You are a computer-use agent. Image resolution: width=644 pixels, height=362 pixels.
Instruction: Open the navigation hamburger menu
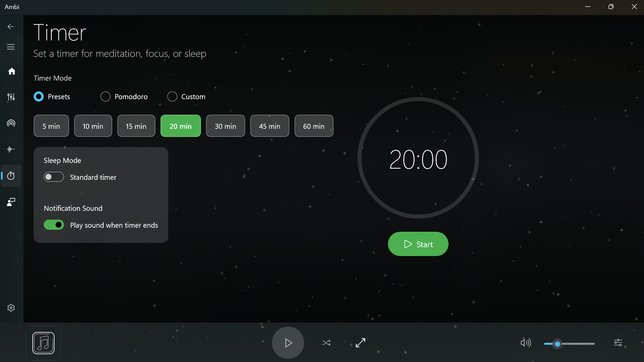11,47
